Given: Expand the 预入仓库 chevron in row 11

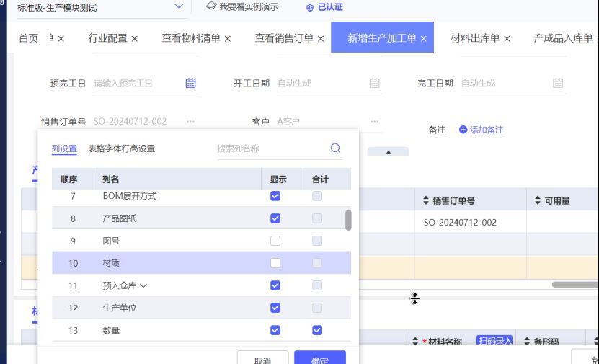Looking at the screenshot, I should (143, 285).
